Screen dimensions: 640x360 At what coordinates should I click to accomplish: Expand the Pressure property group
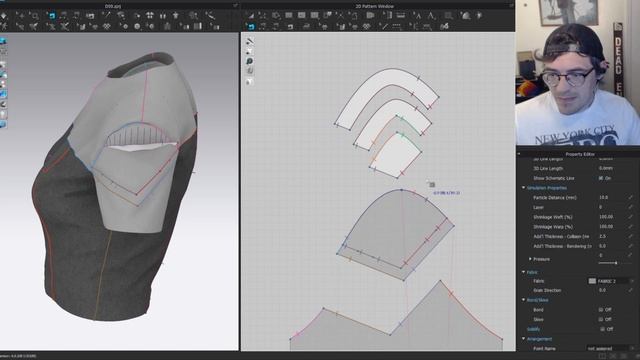[530, 259]
